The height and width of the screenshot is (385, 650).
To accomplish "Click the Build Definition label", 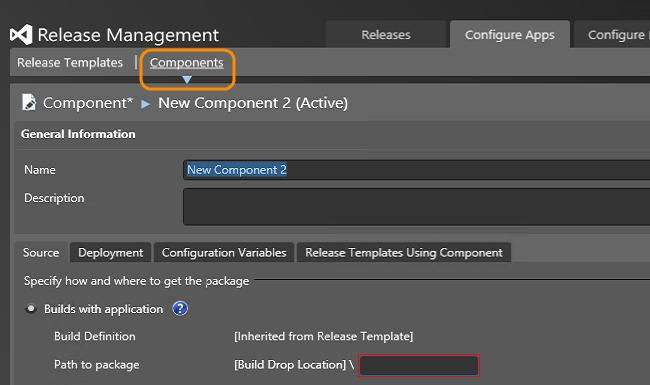I will (95, 336).
